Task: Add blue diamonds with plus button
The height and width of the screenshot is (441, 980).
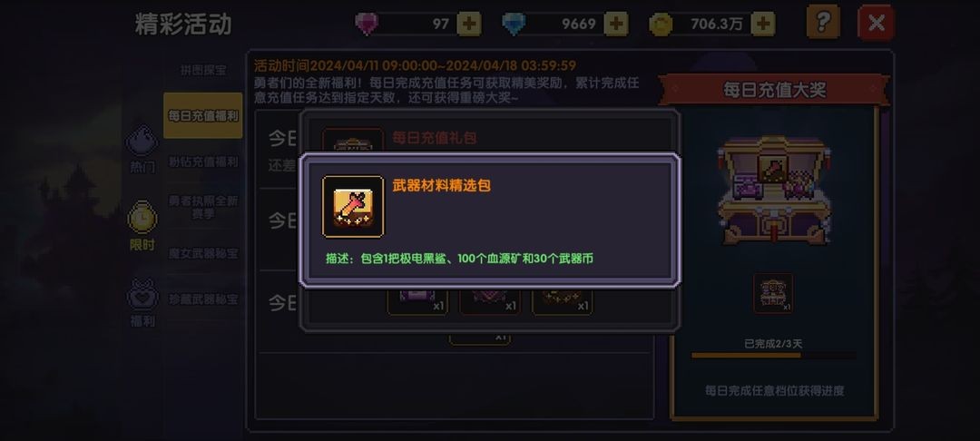Action: 616,24
